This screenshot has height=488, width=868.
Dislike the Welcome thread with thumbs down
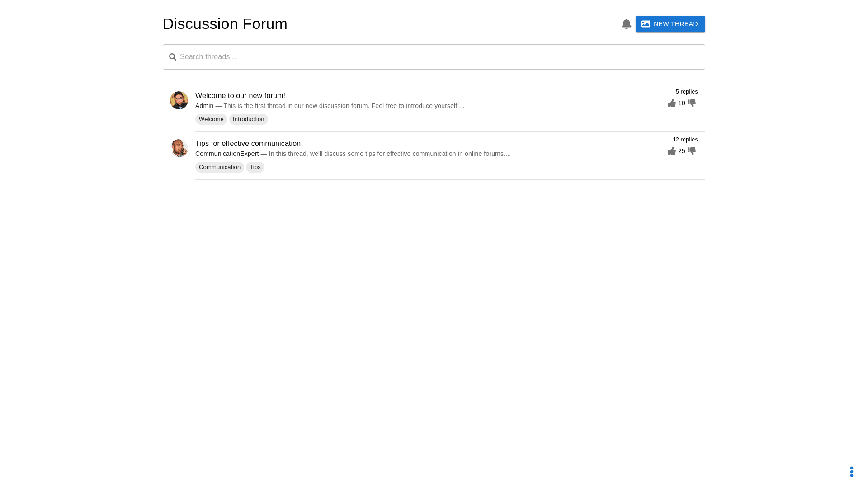(x=692, y=103)
